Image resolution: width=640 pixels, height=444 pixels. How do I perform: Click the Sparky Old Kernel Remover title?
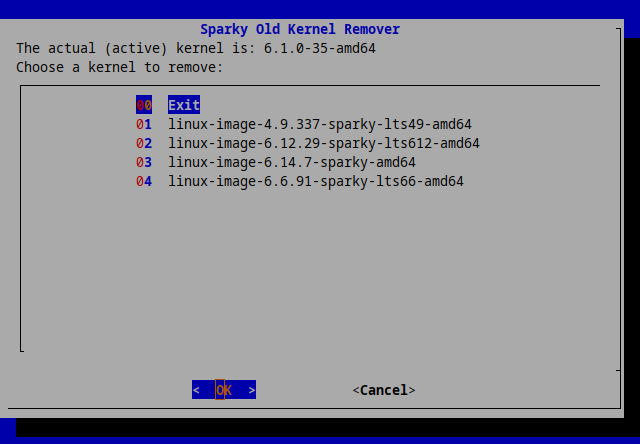[300, 29]
